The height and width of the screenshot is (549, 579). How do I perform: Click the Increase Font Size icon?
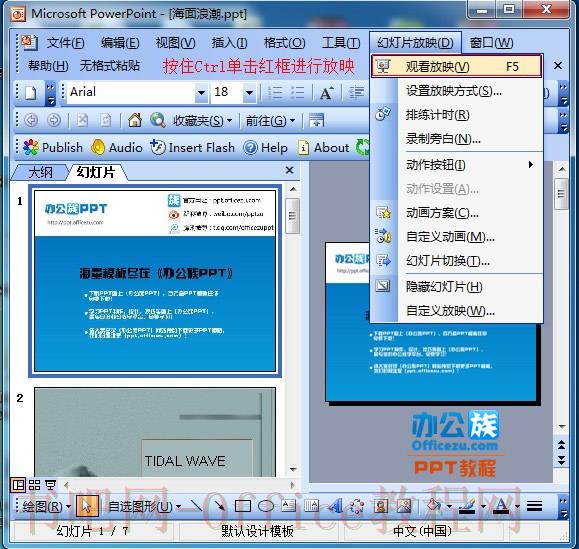point(326,93)
